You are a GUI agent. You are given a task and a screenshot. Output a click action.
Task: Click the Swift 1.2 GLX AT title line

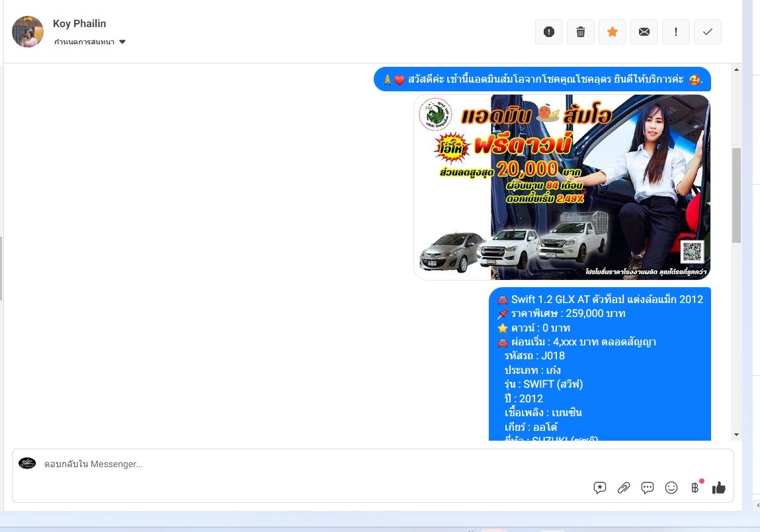[x=600, y=299]
